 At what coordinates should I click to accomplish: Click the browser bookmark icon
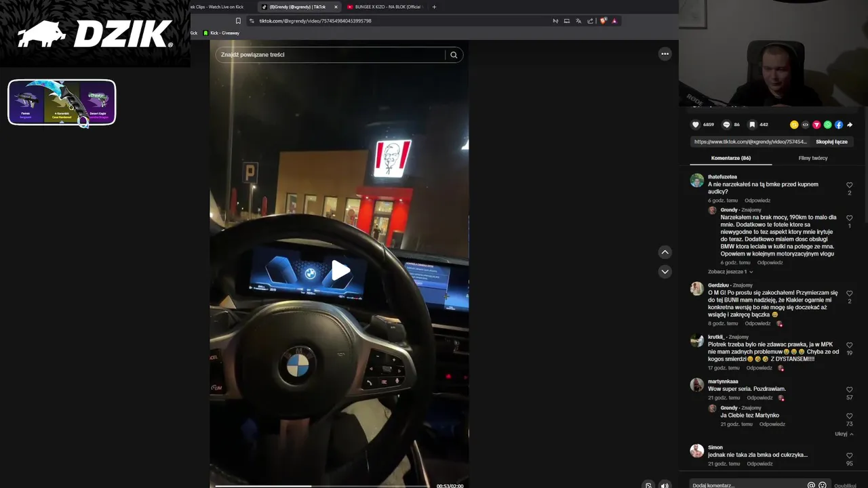coord(238,21)
